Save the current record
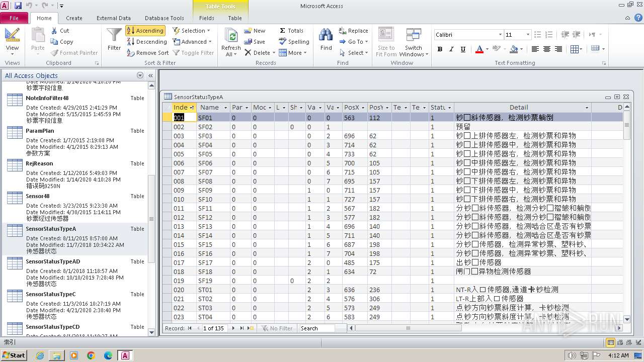644x362 pixels. [x=255, y=42]
